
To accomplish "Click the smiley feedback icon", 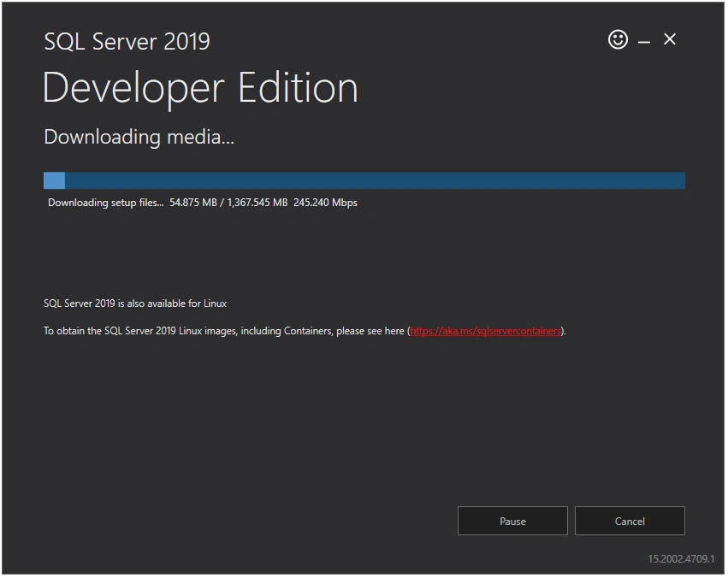I will click(x=618, y=39).
